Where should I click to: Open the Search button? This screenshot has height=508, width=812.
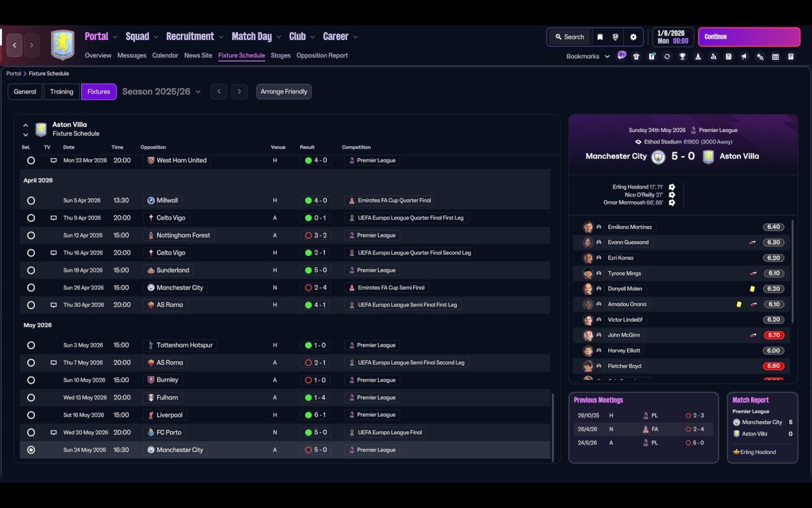(x=569, y=37)
